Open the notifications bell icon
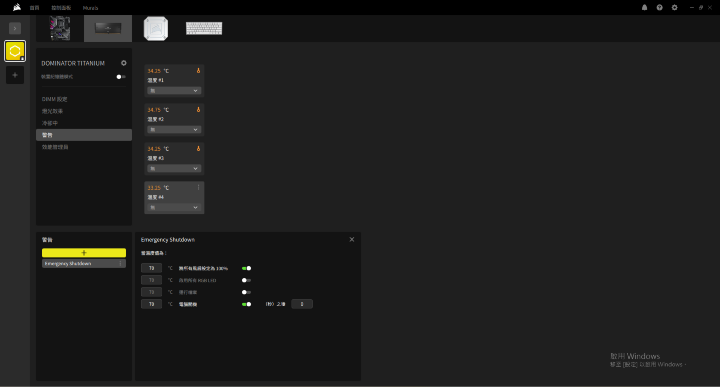This screenshot has width=720, height=387. (x=644, y=7)
